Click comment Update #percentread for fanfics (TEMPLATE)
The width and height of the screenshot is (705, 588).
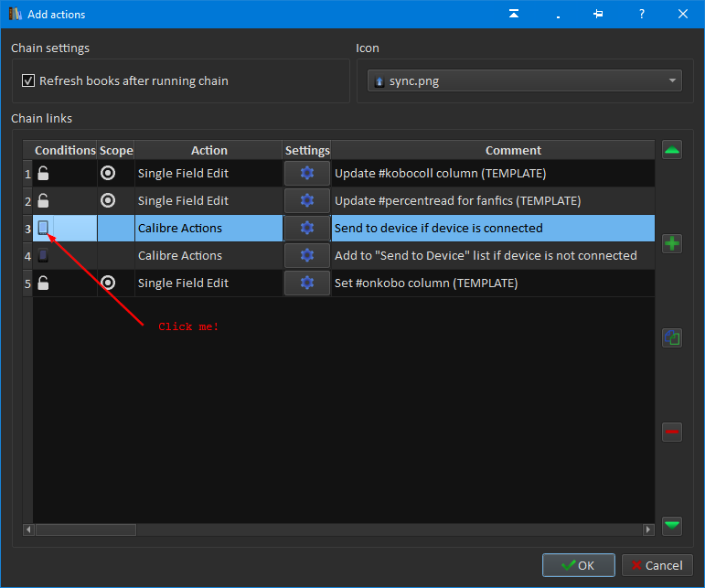tap(458, 201)
